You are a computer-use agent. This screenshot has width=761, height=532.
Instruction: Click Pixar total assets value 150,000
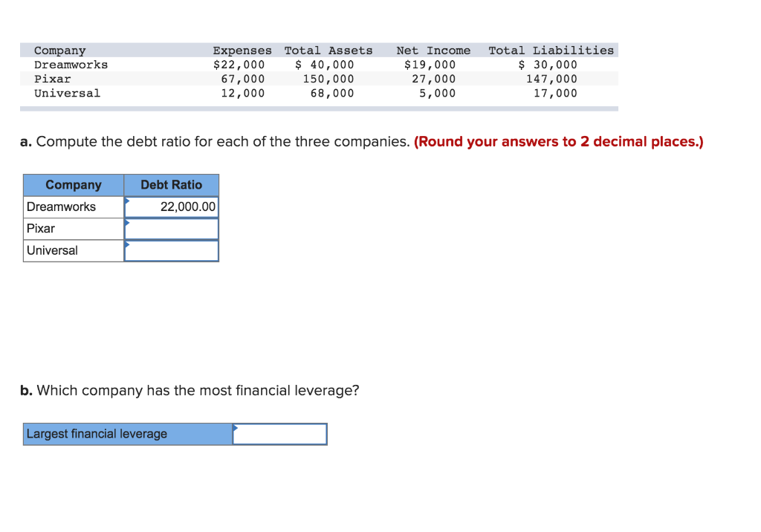click(x=328, y=79)
